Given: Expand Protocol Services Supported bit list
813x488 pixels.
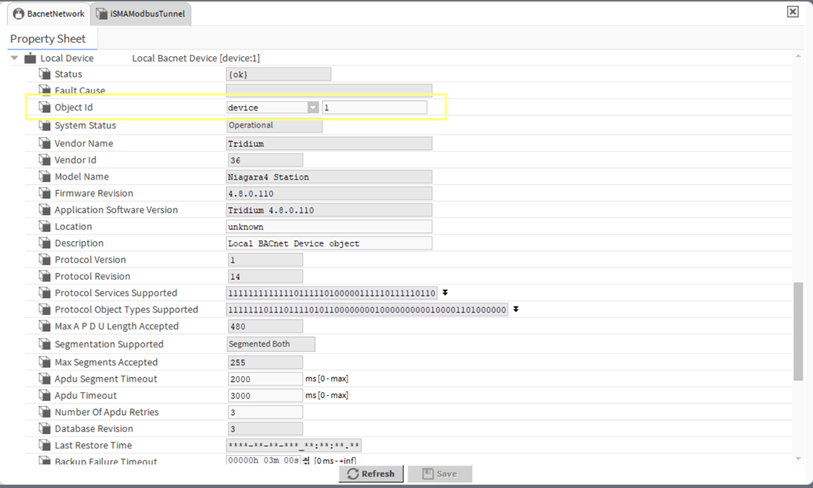Looking at the screenshot, I should coord(445,293).
